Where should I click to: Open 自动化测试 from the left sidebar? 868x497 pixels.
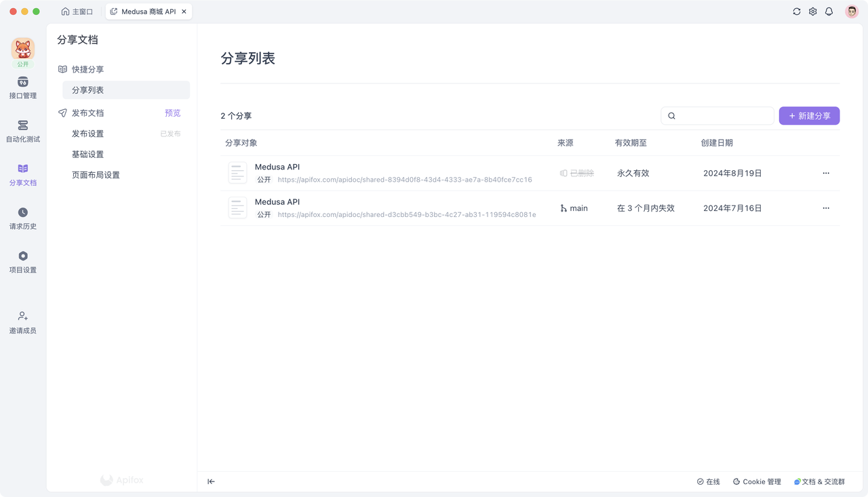coord(23,132)
